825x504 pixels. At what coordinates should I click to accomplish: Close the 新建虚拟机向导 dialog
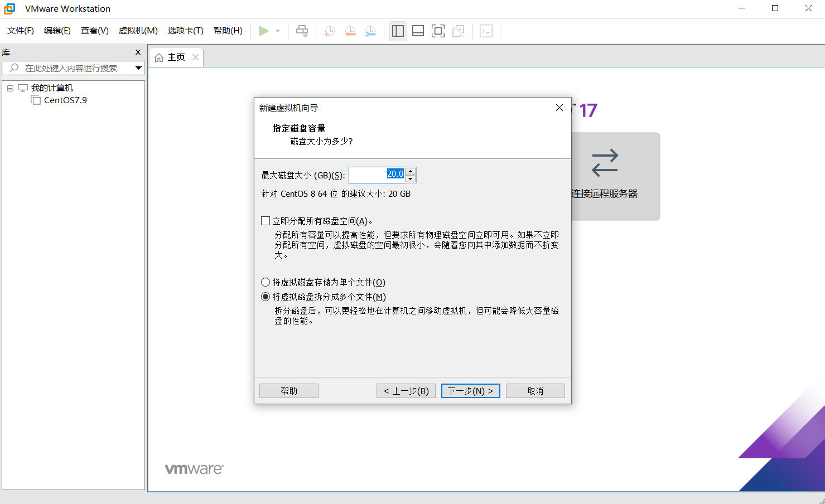(x=559, y=108)
